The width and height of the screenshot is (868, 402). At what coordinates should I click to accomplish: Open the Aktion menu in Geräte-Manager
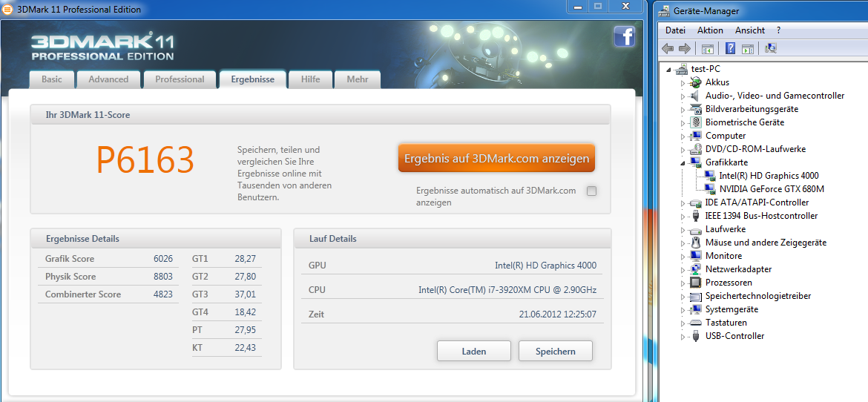click(x=710, y=30)
